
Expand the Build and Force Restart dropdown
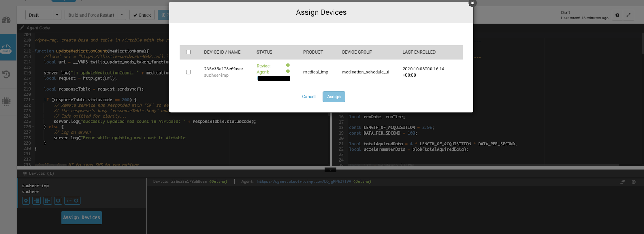[x=122, y=15]
